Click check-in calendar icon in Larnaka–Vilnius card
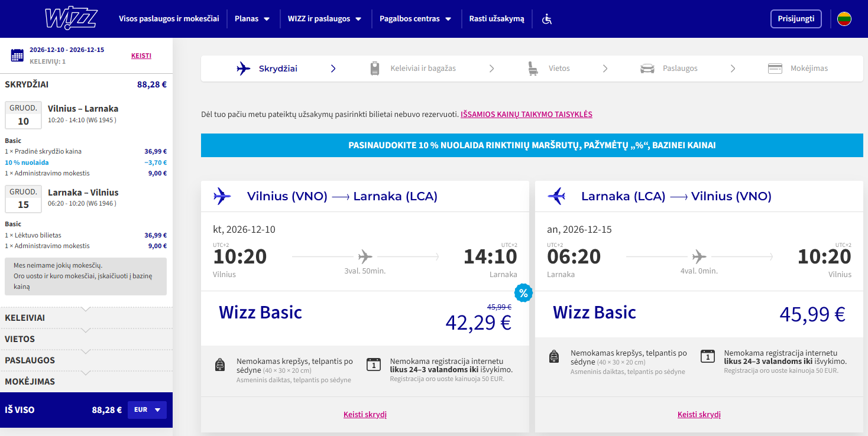 click(707, 356)
